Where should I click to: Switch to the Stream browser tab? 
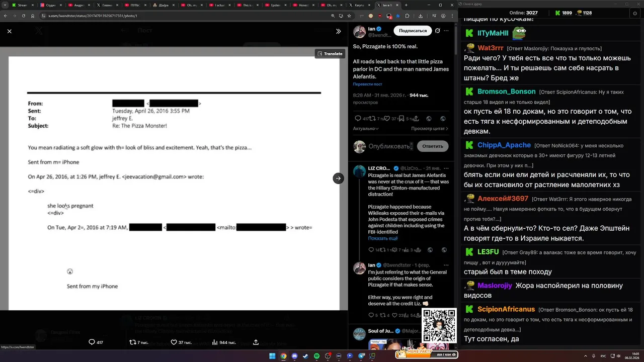coord(23,5)
